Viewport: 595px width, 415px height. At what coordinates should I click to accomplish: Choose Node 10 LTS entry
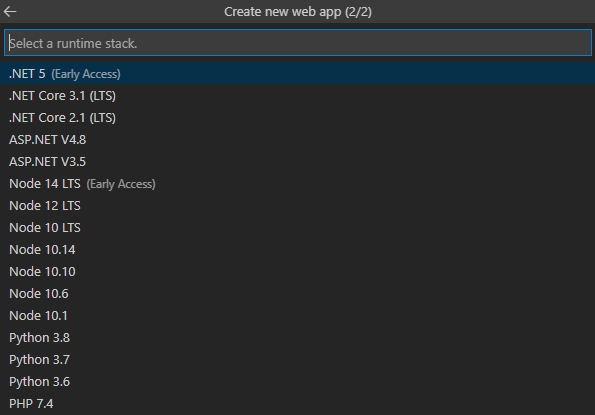298,228
